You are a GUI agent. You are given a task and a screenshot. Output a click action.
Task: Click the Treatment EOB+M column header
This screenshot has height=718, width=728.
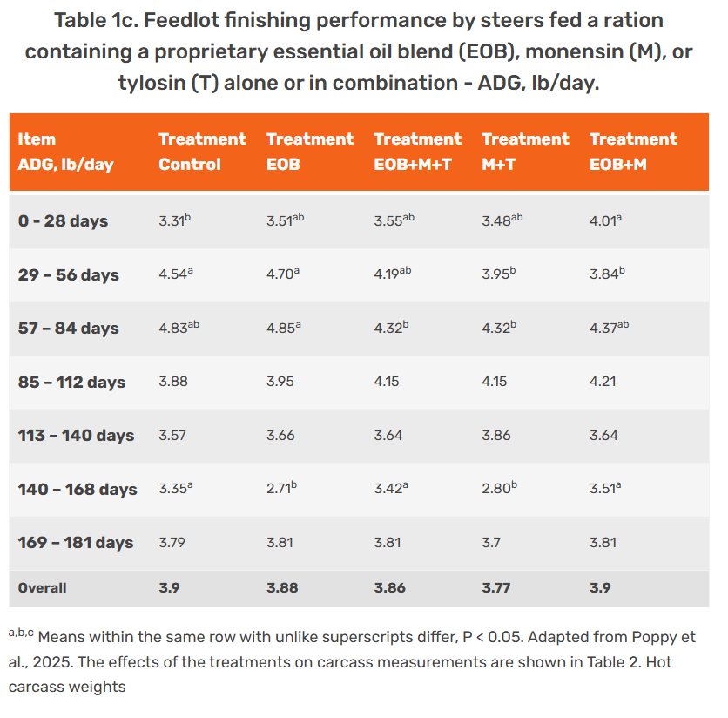pyautogui.click(x=633, y=152)
